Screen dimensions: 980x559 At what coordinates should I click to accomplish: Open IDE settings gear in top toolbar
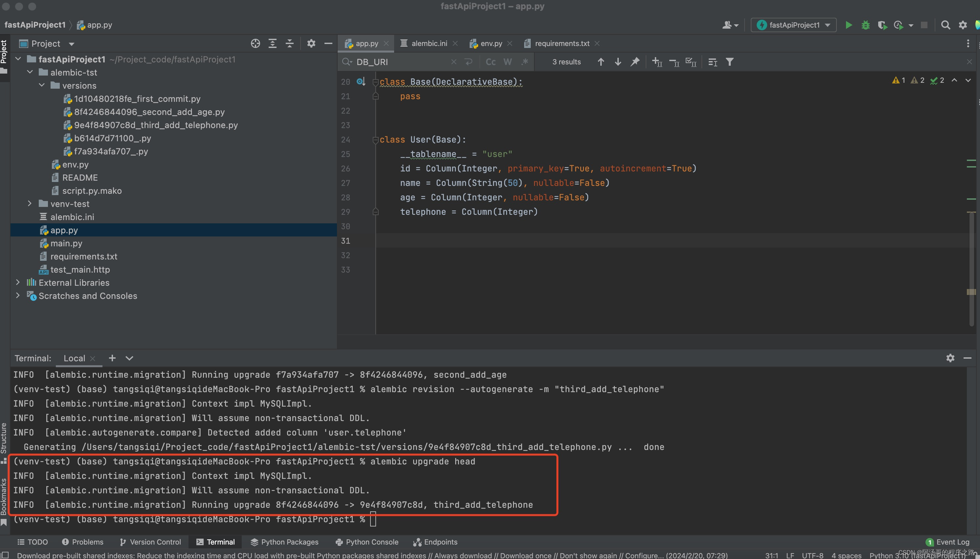(x=962, y=25)
